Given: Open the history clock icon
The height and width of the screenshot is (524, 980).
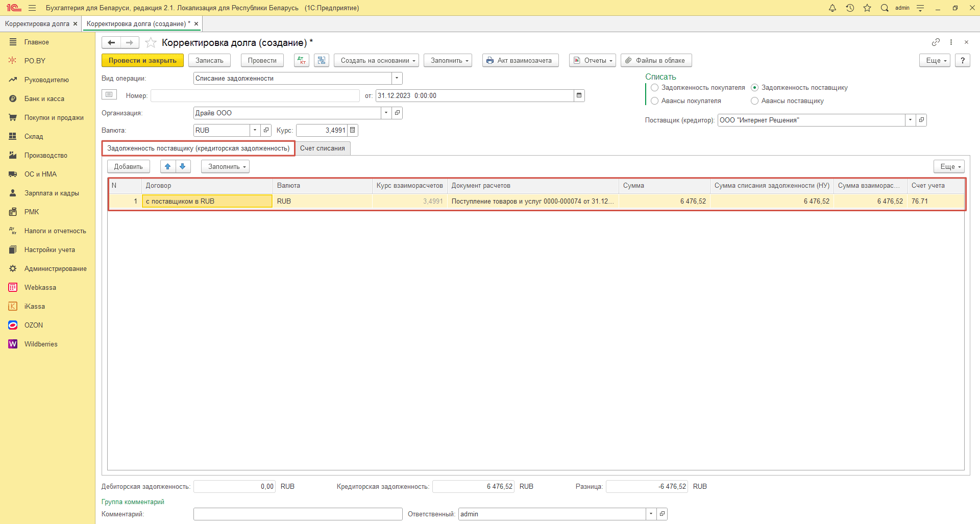Looking at the screenshot, I should (x=850, y=8).
